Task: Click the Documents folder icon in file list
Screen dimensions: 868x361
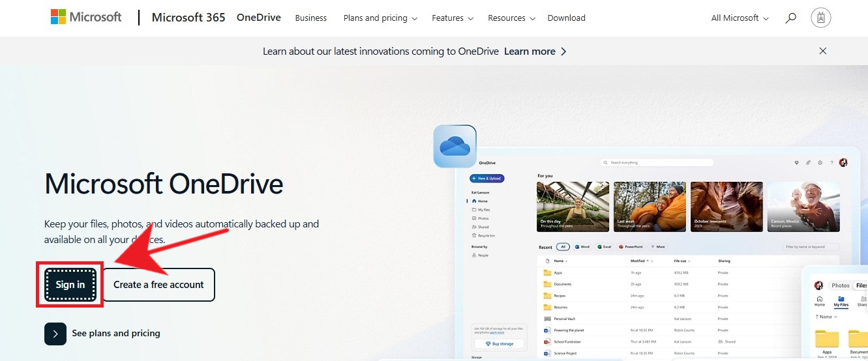Action: pyautogui.click(x=548, y=284)
